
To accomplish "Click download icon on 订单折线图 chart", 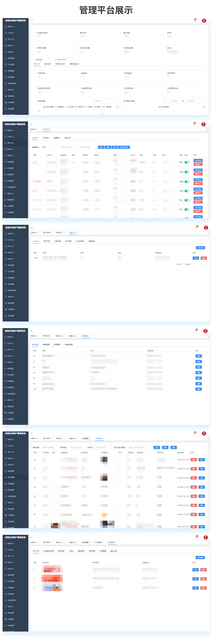I will [117, 107].
